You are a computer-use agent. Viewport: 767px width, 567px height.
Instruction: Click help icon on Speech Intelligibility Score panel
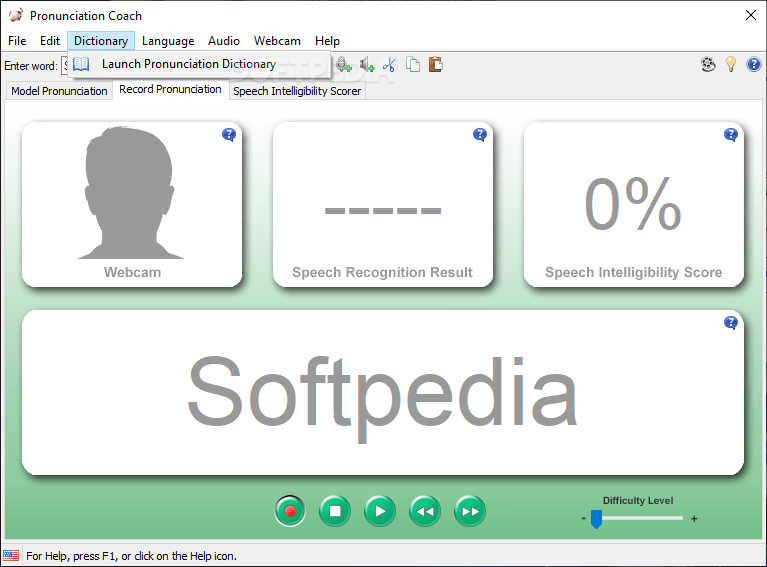tap(731, 135)
